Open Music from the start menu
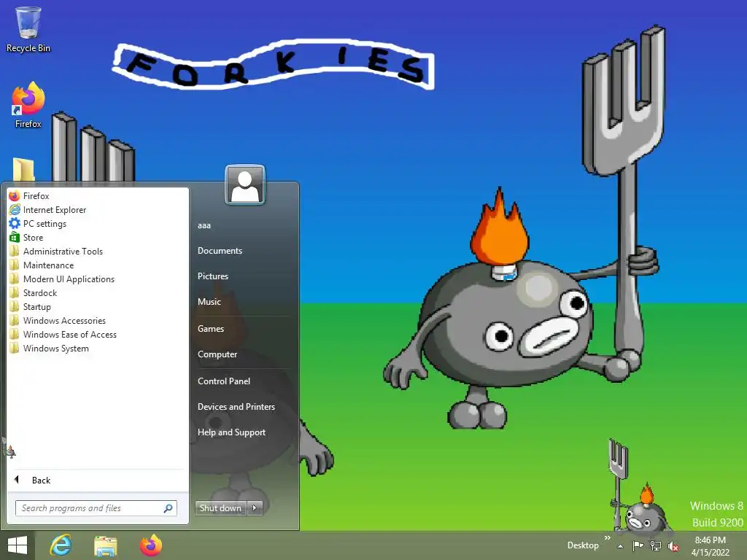 pos(209,301)
